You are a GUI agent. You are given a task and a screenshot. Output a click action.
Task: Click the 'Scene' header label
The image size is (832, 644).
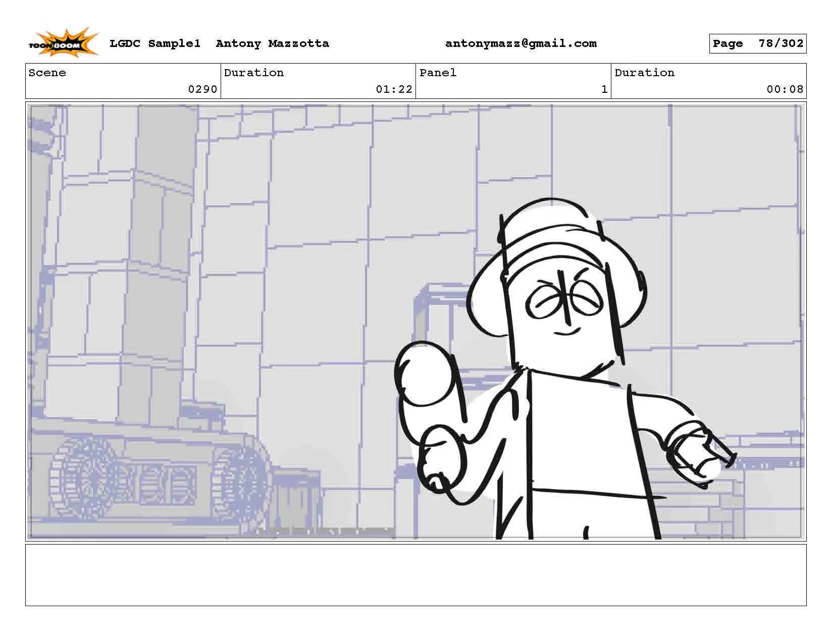click(x=47, y=73)
